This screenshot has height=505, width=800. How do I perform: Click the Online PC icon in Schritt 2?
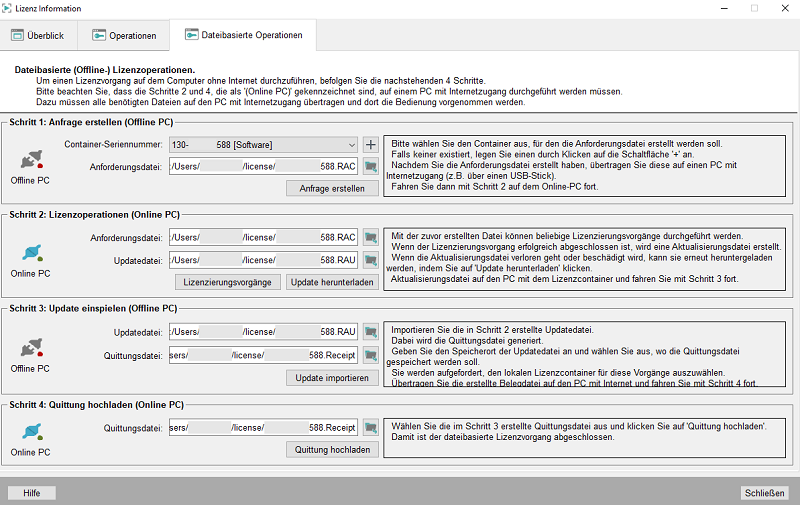pyautogui.click(x=32, y=253)
